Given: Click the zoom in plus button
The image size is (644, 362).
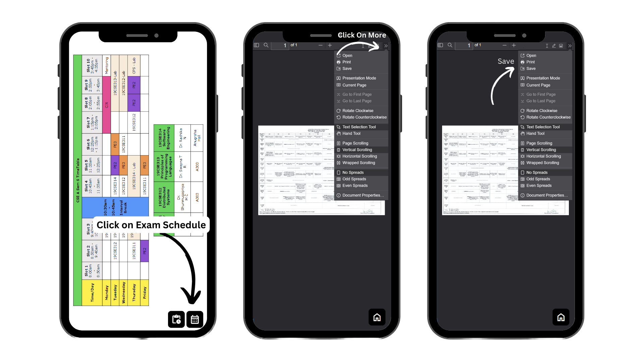Looking at the screenshot, I should (x=330, y=46).
